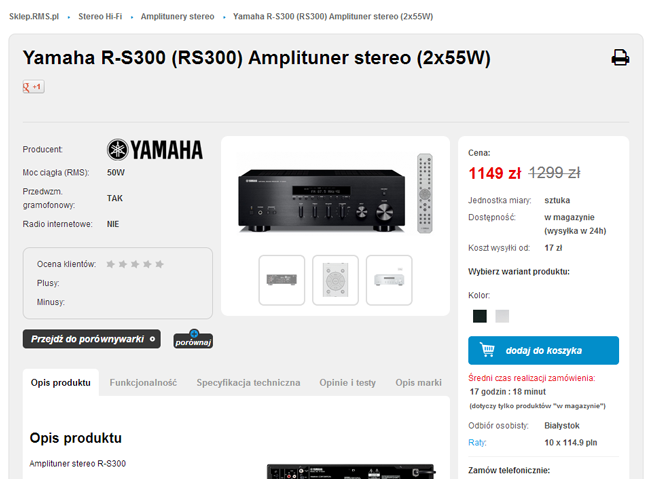The width and height of the screenshot is (650, 479).
Task: Click the Yamaha brand logo
Action: click(x=155, y=150)
